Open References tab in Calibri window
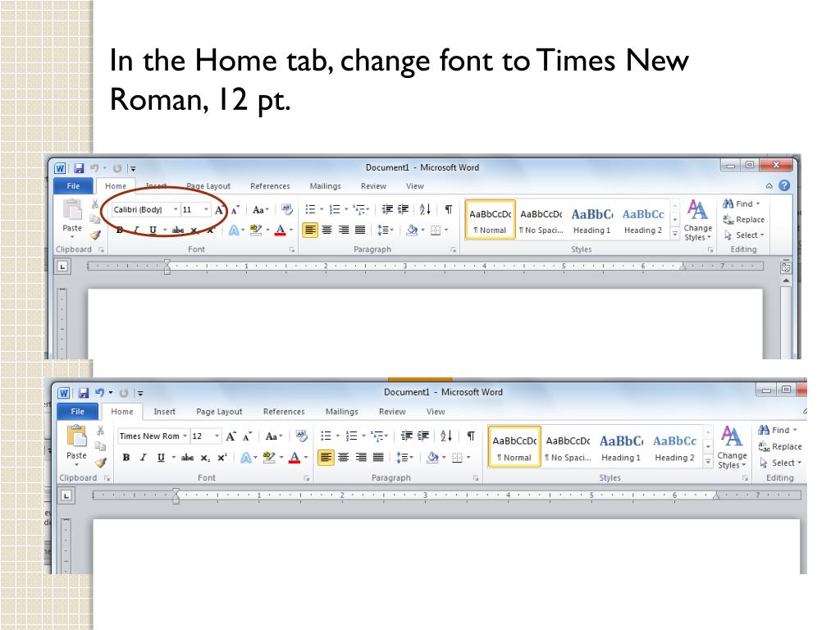Image resolution: width=840 pixels, height=630 pixels. (x=270, y=186)
